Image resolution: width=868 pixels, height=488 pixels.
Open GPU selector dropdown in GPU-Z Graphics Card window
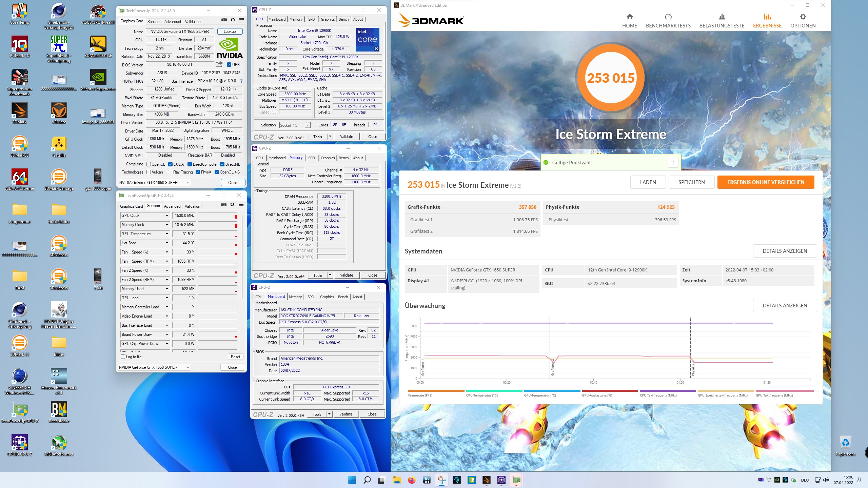(155, 183)
